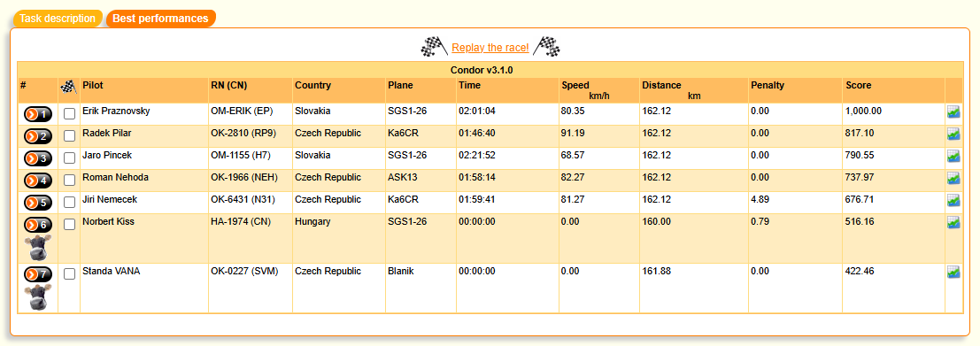This screenshot has height=346, width=980.
Task: Click the cow icon under Norbert Kiss rank
Action: (x=38, y=247)
